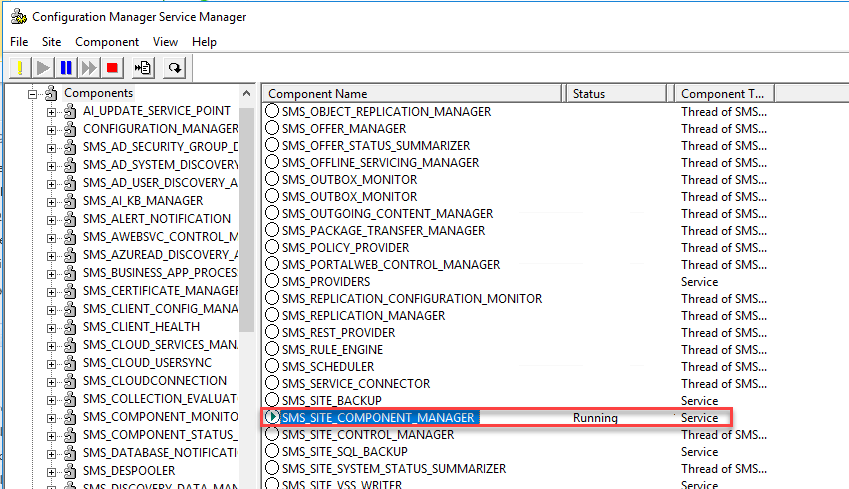Open the Component menu
849x489 pixels.
[x=107, y=42]
